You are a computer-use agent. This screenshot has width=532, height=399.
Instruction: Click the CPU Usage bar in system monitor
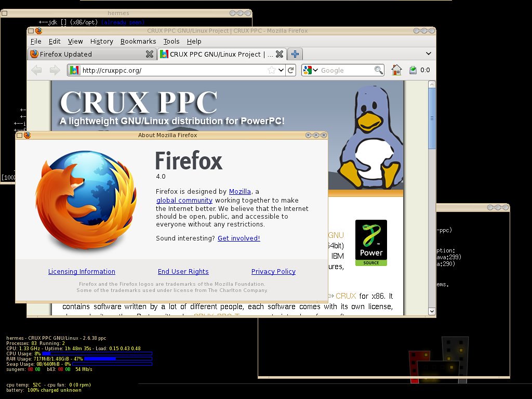pyautogui.click(x=97, y=353)
